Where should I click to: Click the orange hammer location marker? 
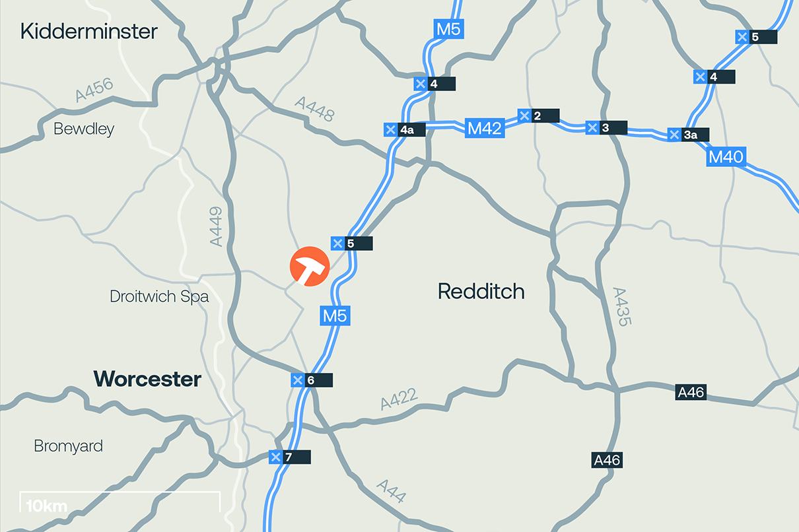[x=310, y=267]
